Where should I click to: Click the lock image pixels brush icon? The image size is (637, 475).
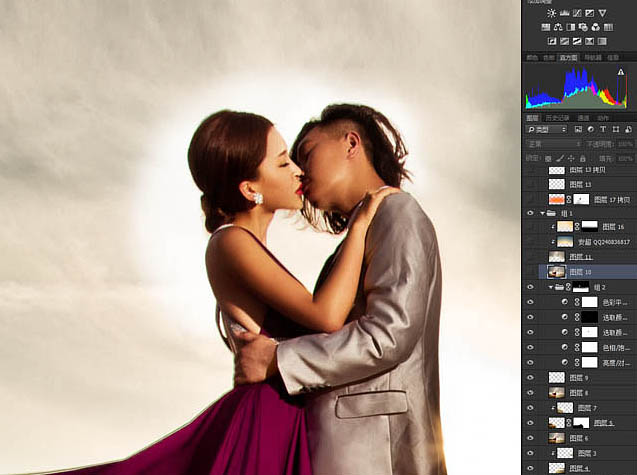pyautogui.click(x=560, y=158)
